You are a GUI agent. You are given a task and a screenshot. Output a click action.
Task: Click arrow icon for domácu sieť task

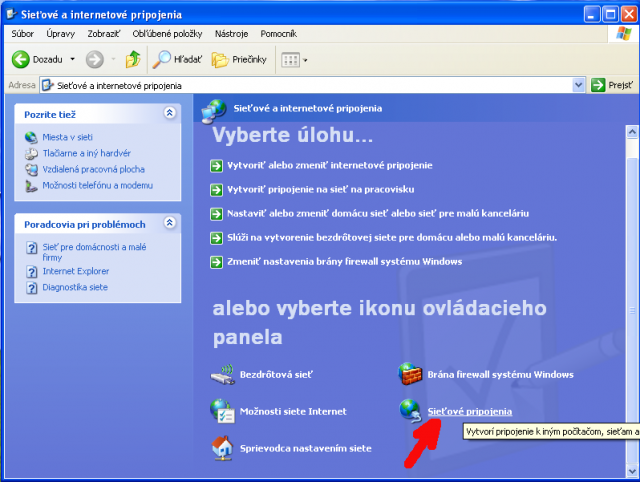click(x=216, y=214)
